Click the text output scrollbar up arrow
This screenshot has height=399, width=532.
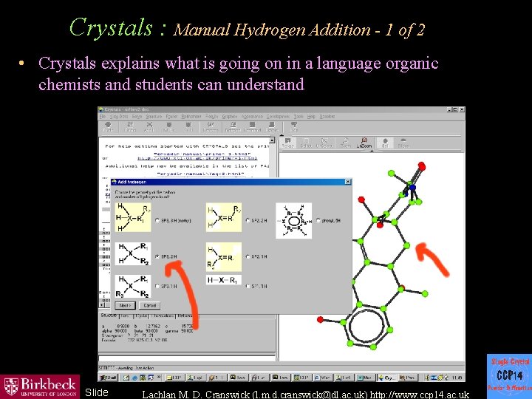[272, 140]
